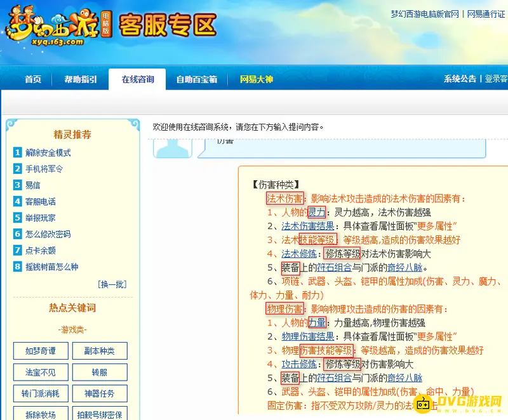Click number 4 badge beside 客服电话
This screenshot has height=420, width=508.
(18, 201)
